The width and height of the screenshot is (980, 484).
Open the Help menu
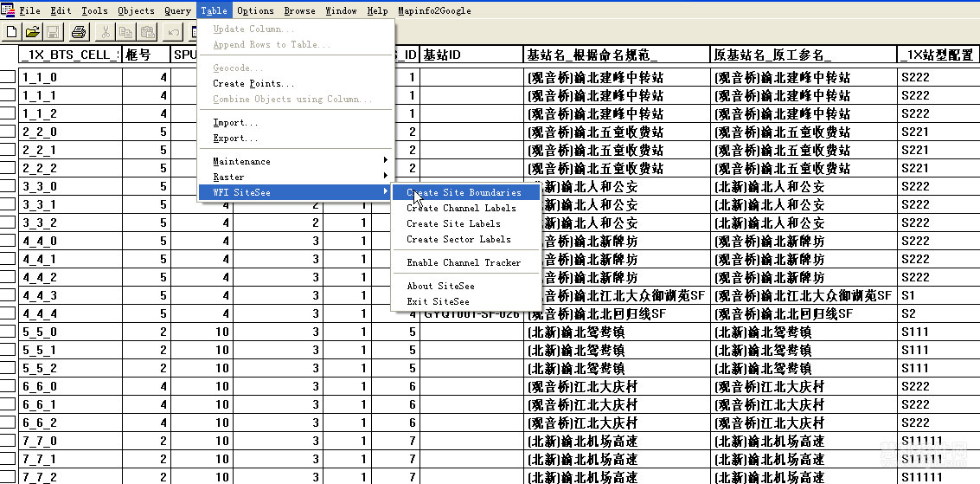coord(377,10)
